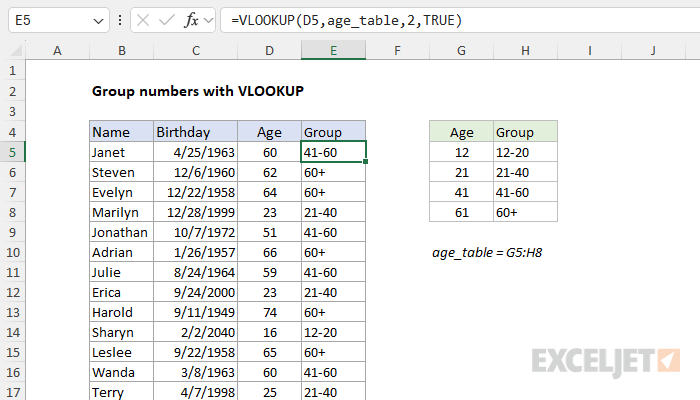Click inside the VLOOKUP formula bar

click(x=460, y=20)
